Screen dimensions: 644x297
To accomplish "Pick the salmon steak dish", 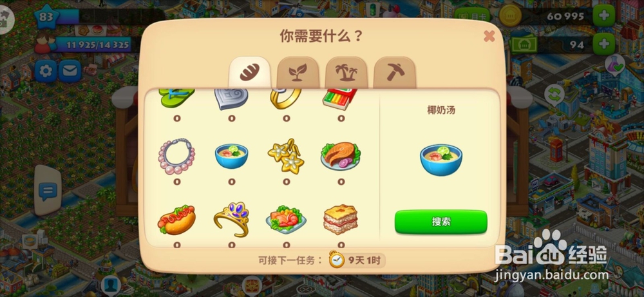I will (x=341, y=157).
